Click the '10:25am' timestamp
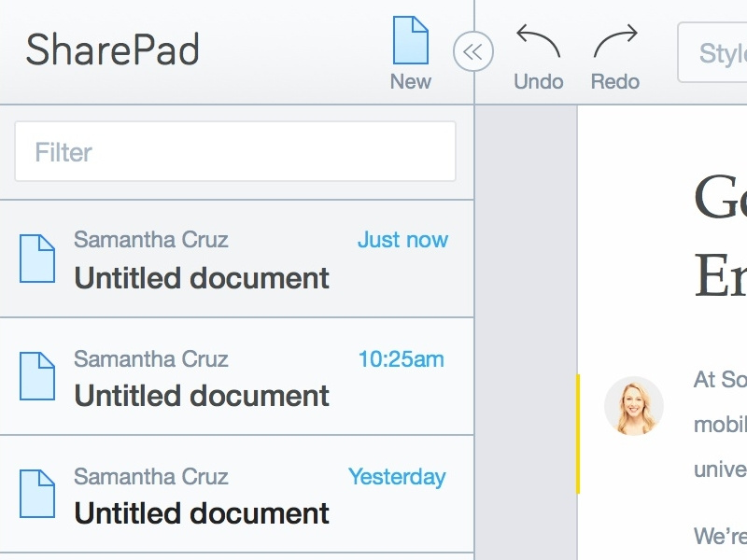 tap(402, 358)
